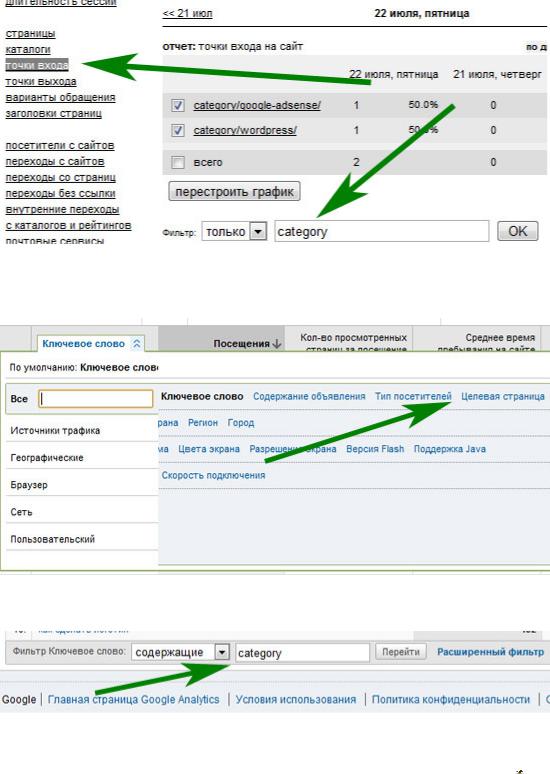The image size is (550, 774).
Task: Choose Версия Flash dimension
Action: [375, 449]
